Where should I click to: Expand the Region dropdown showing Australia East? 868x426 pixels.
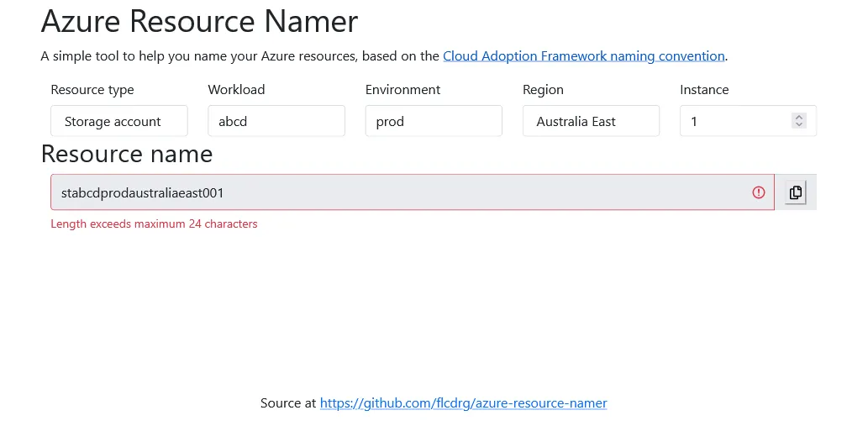click(590, 121)
